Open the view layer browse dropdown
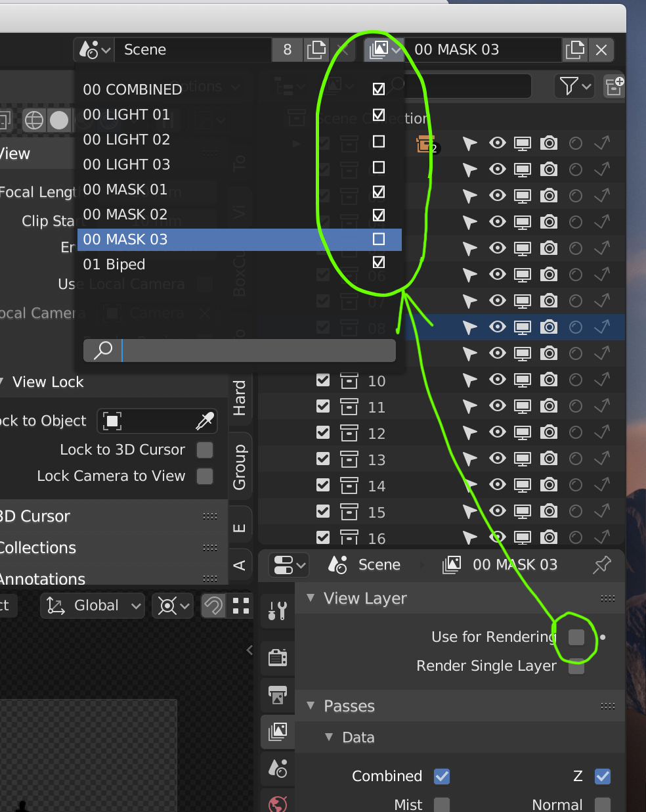This screenshot has width=646, height=812. point(384,49)
